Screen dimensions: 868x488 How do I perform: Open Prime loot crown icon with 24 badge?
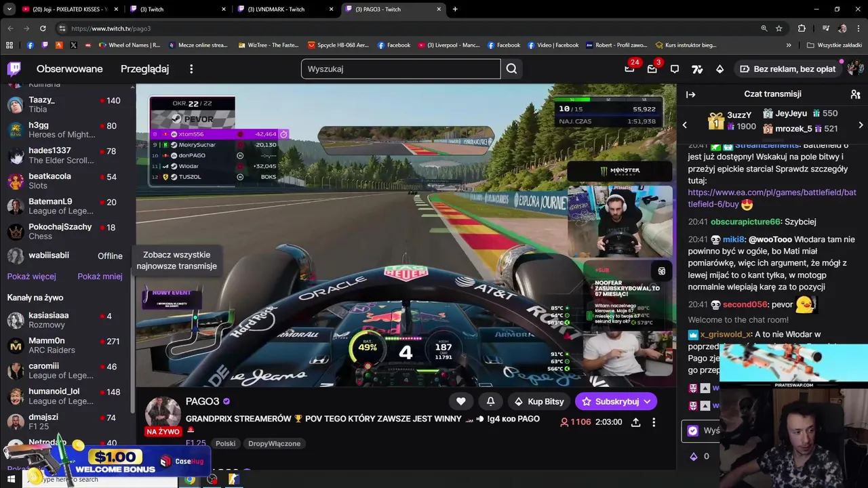coord(629,68)
